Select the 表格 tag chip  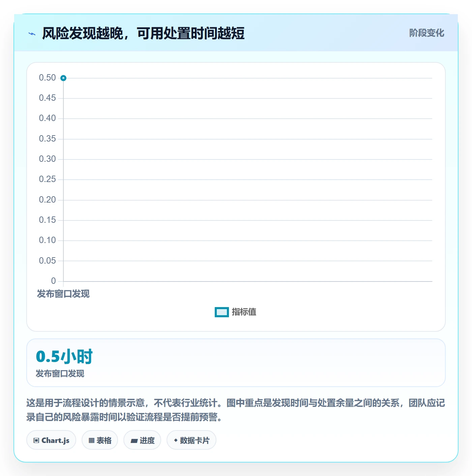pyautogui.click(x=100, y=440)
